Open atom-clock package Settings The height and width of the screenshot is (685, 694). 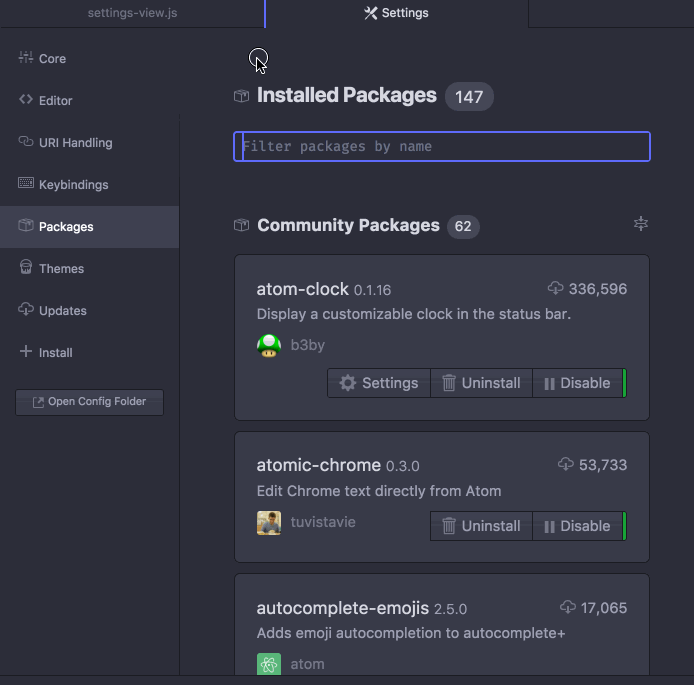379,383
